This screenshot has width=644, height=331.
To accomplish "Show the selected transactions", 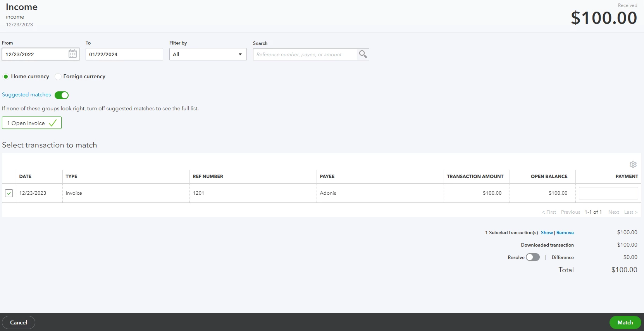I will coord(547,233).
